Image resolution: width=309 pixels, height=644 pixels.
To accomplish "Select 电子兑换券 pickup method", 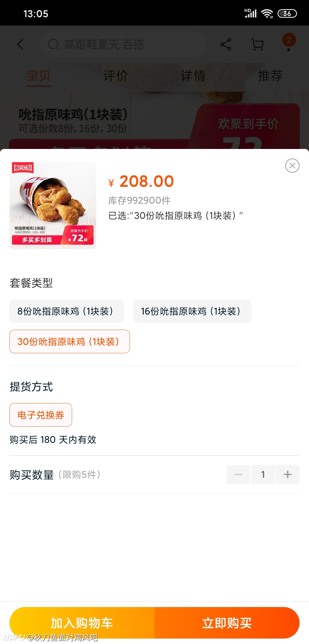I will 41,415.
